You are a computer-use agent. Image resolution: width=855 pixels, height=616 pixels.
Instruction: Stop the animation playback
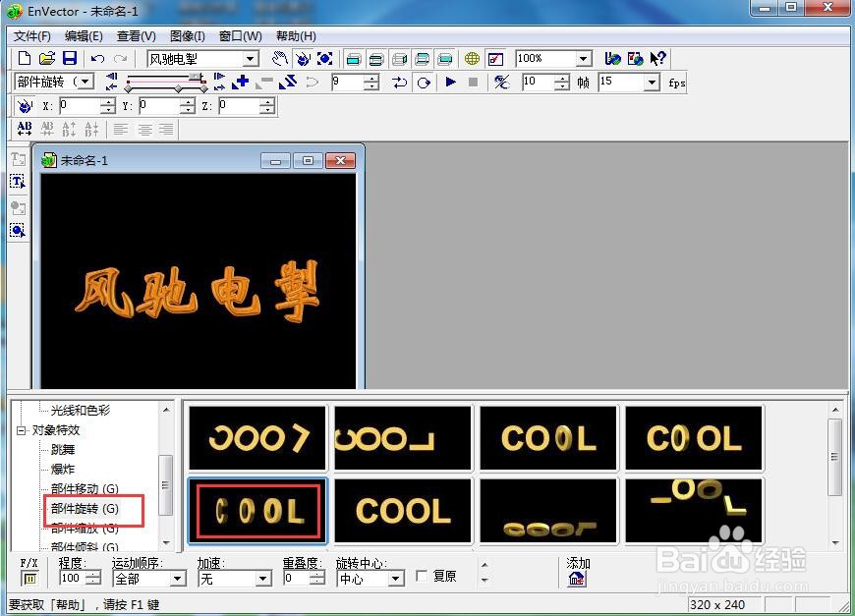pos(474,82)
